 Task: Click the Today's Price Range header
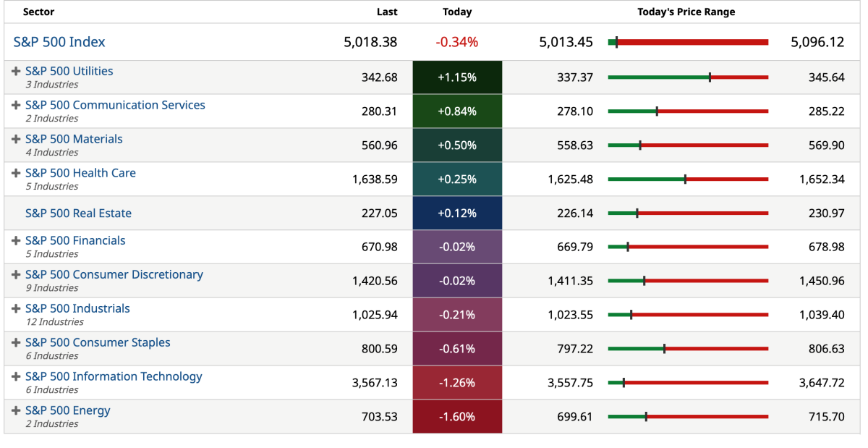[x=686, y=12]
